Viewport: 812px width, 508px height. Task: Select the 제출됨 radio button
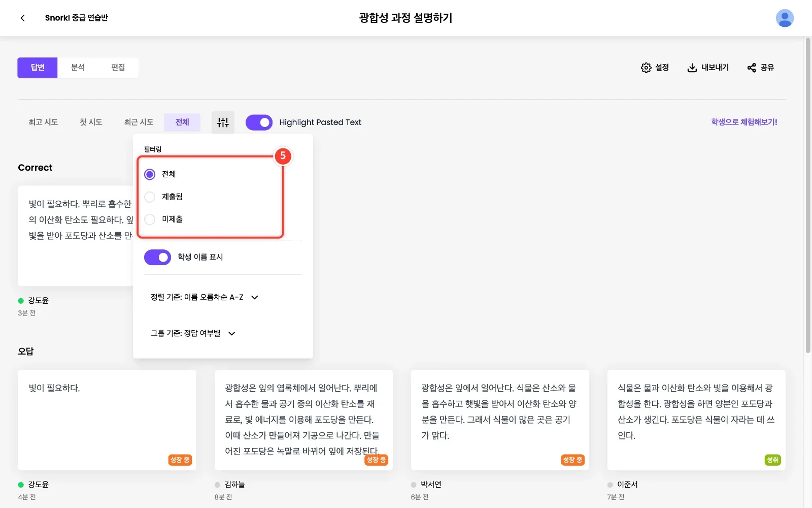click(150, 197)
